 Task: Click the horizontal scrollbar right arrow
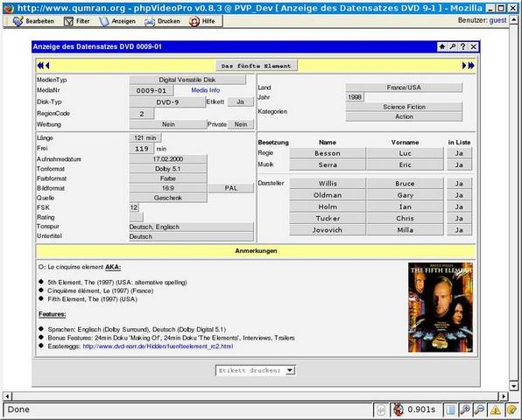click(x=504, y=396)
